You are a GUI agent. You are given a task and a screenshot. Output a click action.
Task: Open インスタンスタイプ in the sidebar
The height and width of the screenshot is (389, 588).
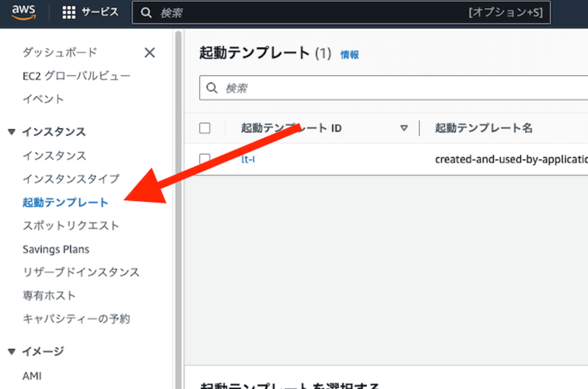coord(71,179)
